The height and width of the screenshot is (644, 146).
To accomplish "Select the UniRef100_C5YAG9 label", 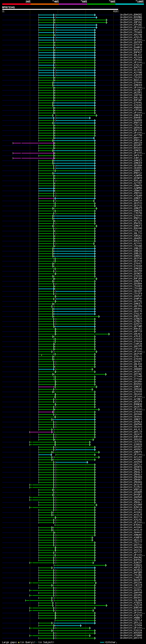I will coord(131,32).
